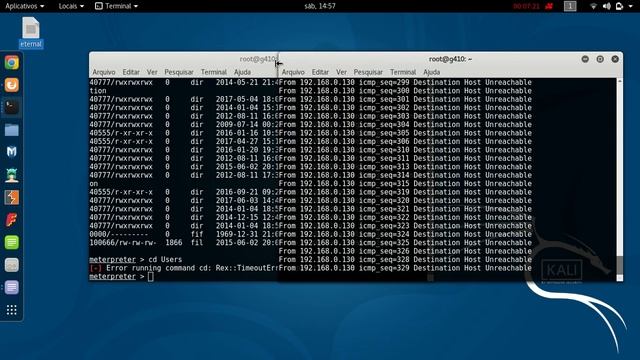The image size is (640, 360).
Task: Open the gray app dock icon
Action: pyautogui.click(x=11, y=265)
